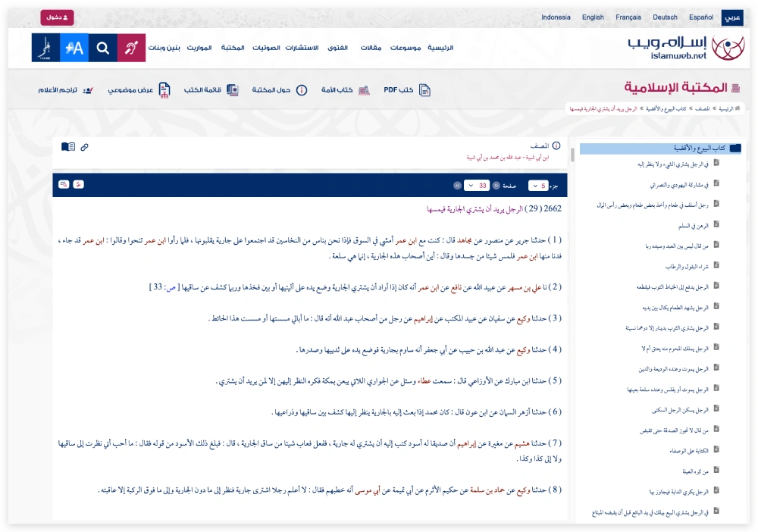This screenshot has width=758, height=532.
Task: Open the ابن أبي شيبة author link
Action: pyautogui.click(x=511, y=158)
